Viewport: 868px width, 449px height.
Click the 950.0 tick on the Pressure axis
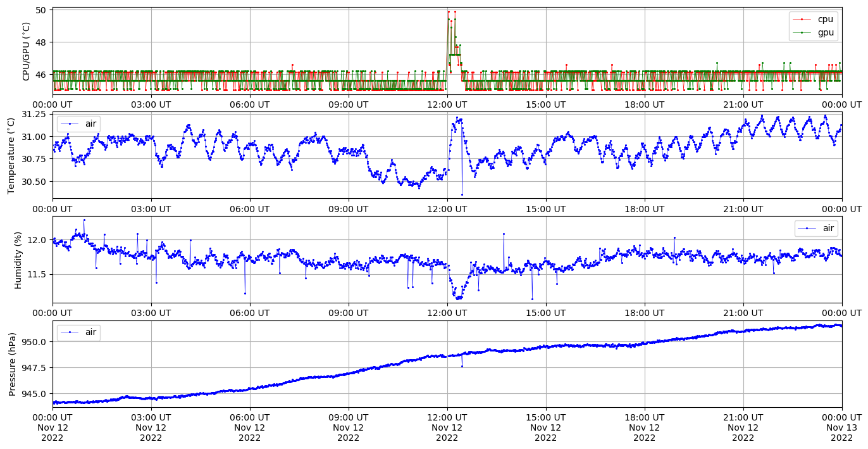pos(35,342)
